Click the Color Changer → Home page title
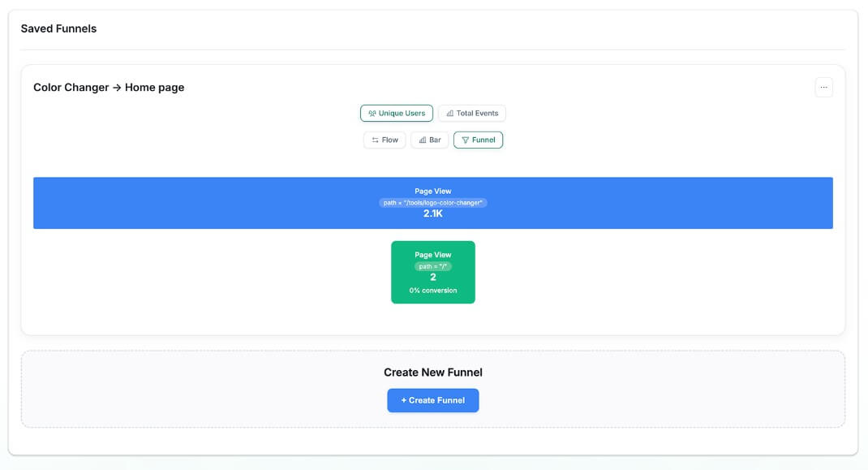This screenshot has width=868, height=470. tap(109, 88)
